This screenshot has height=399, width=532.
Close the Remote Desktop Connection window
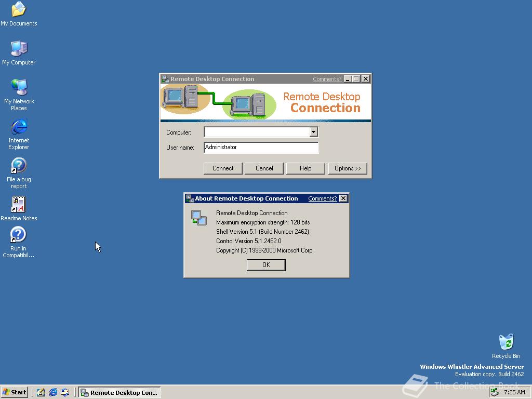(365, 79)
